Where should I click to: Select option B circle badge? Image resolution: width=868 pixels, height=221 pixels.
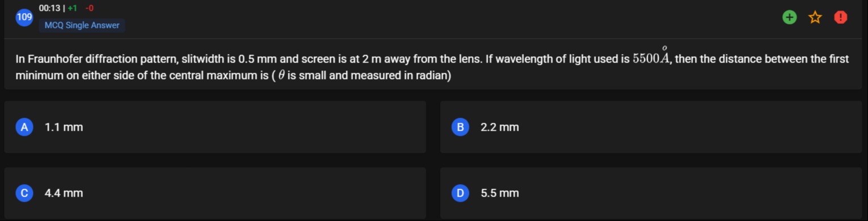pos(460,127)
